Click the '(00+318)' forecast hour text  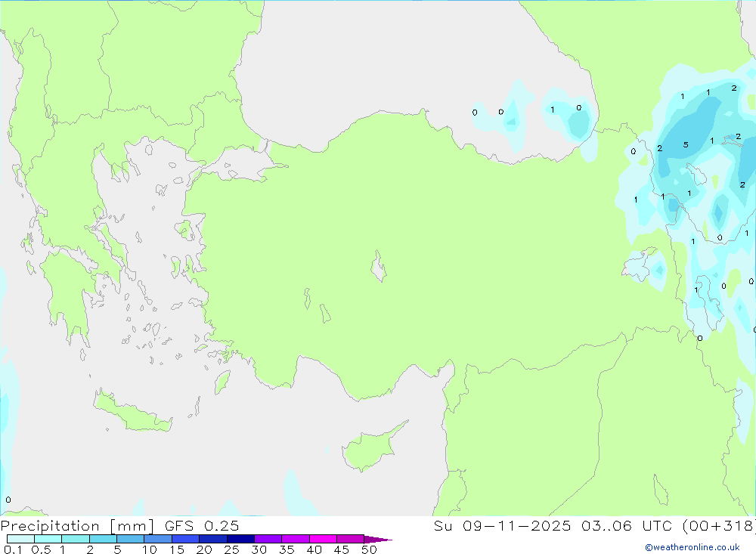[719, 526]
